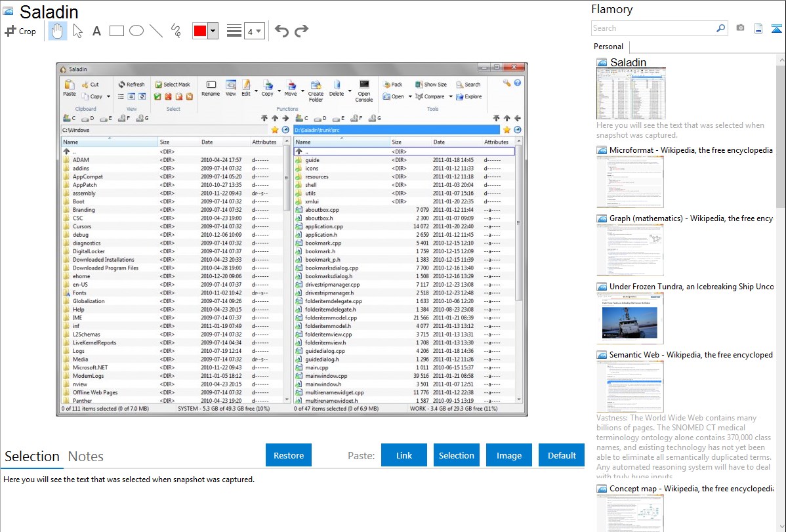
Task: Open the Graph (mathematics) snapshot thumbnail
Action: 630,250
